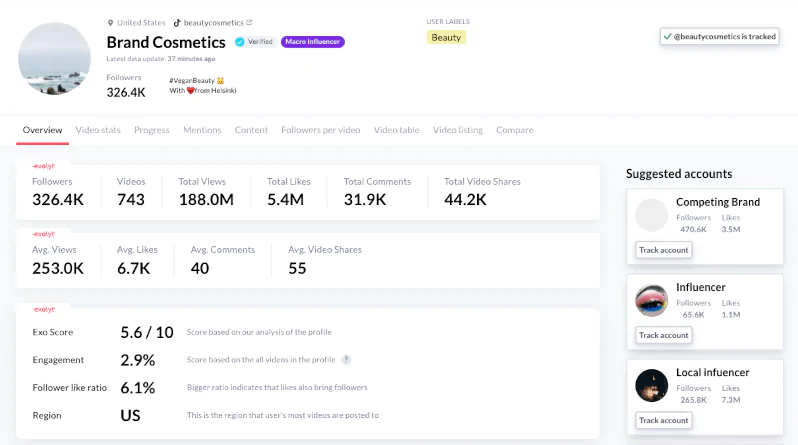Click the TikTok logo icon beside beautycosmetics
Viewport: 798px width, 445px height.
click(177, 22)
